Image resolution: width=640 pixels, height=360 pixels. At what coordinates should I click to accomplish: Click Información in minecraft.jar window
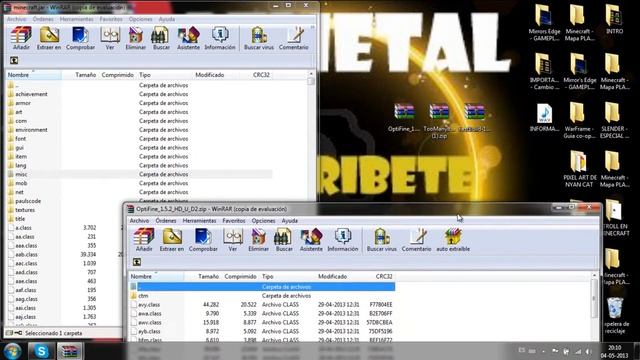[x=220, y=38]
